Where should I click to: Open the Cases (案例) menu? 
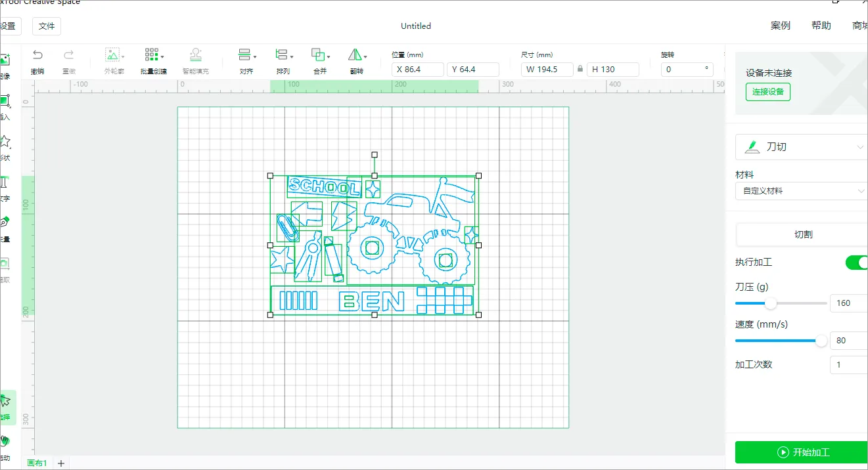point(781,26)
